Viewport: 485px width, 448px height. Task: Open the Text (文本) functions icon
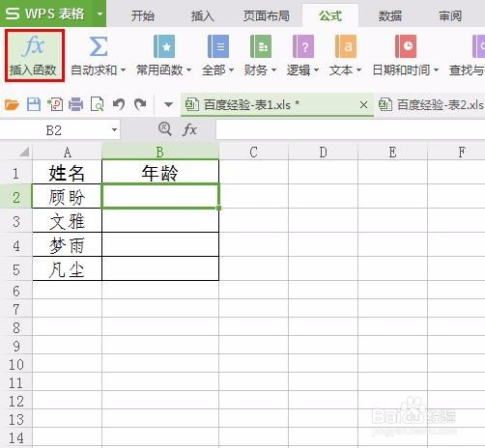tap(346, 46)
